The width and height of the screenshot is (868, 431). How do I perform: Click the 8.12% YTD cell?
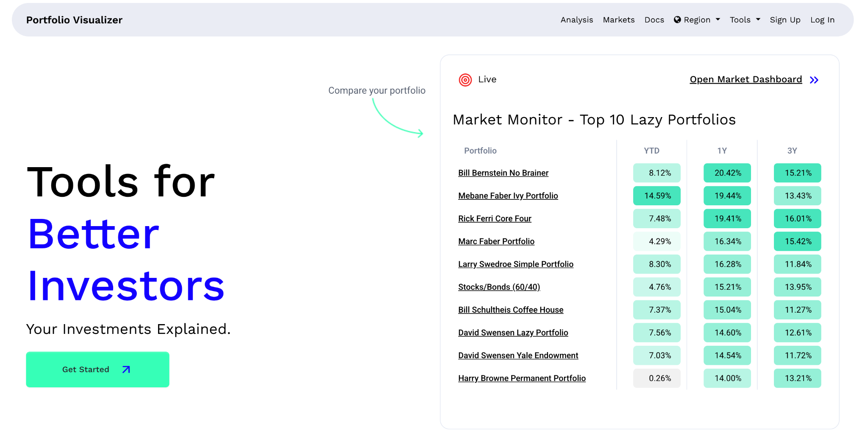(x=657, y=173)
